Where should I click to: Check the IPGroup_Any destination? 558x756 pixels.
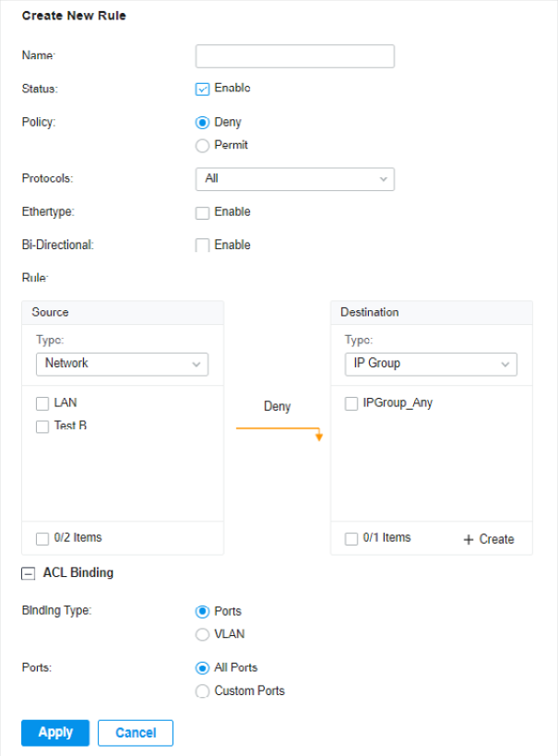[x=351, y=403]
